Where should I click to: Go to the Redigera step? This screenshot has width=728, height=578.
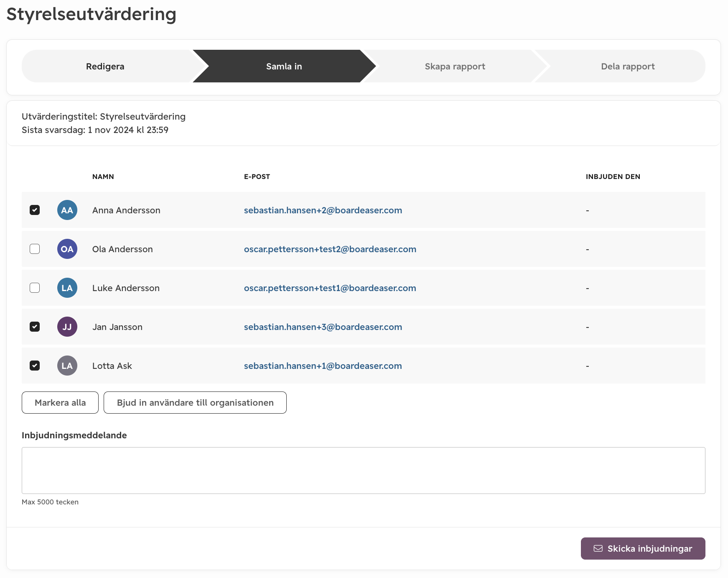point(105,66)
